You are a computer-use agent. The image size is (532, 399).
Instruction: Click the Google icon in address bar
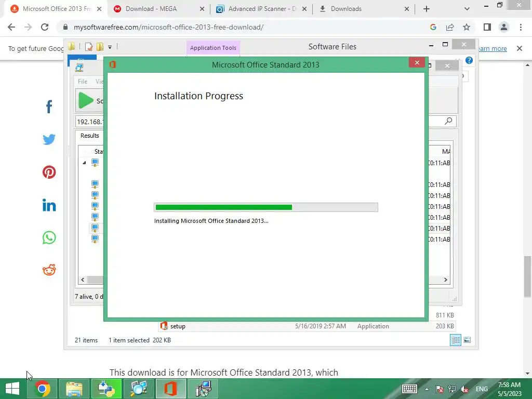[433, 27]
